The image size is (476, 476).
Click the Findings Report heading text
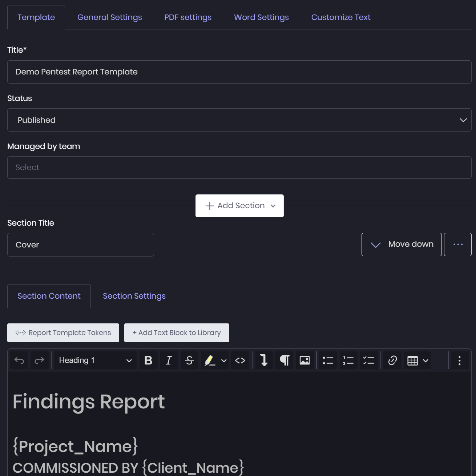point(89,402)
